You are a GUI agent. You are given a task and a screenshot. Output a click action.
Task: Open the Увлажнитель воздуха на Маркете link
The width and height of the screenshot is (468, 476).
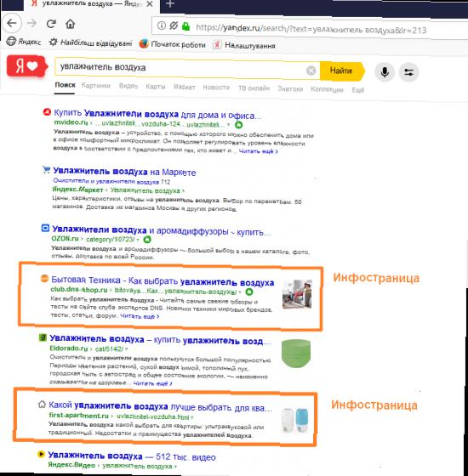[x=124, y=172]
